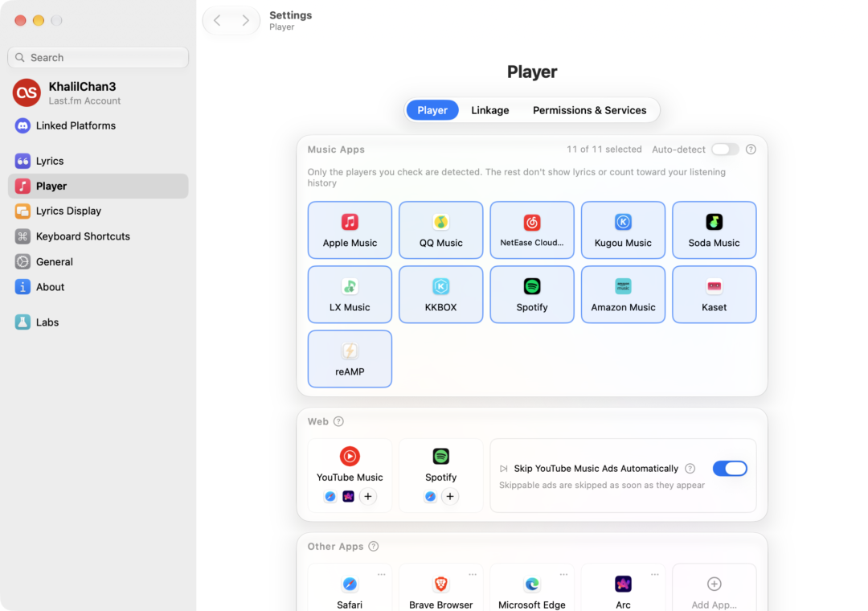
Task: Open help for Auto-detect
Action: (751, 150)
